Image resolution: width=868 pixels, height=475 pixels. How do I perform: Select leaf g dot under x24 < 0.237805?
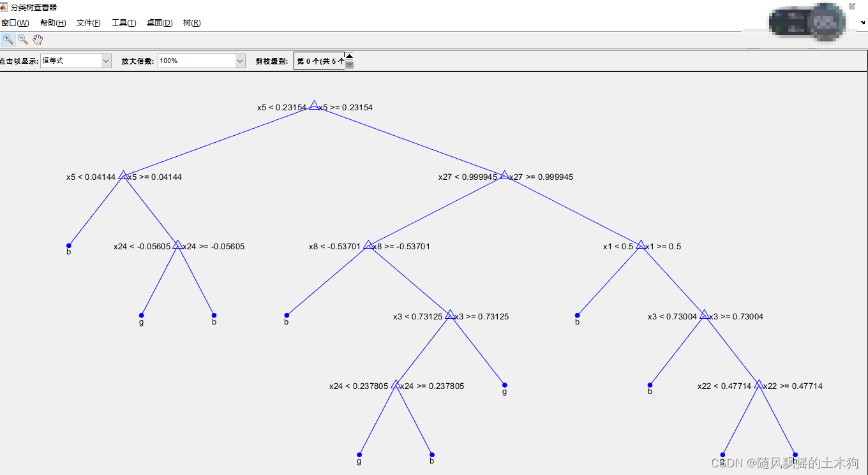pyautogui.click(x=359, y=455)
